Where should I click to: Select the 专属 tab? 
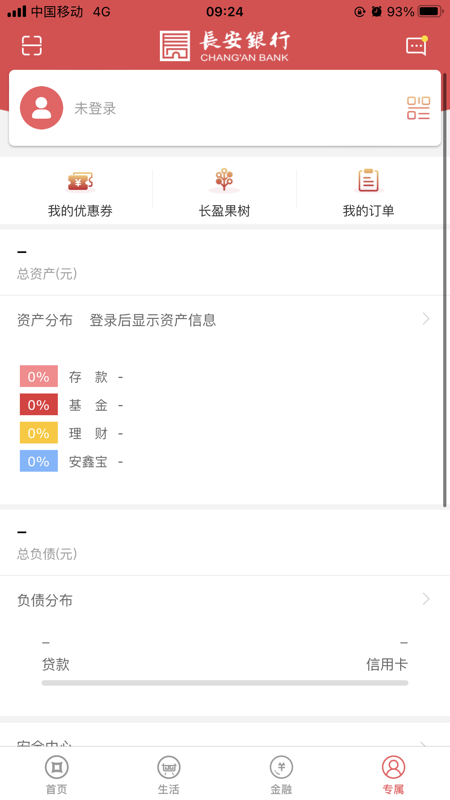393,774
